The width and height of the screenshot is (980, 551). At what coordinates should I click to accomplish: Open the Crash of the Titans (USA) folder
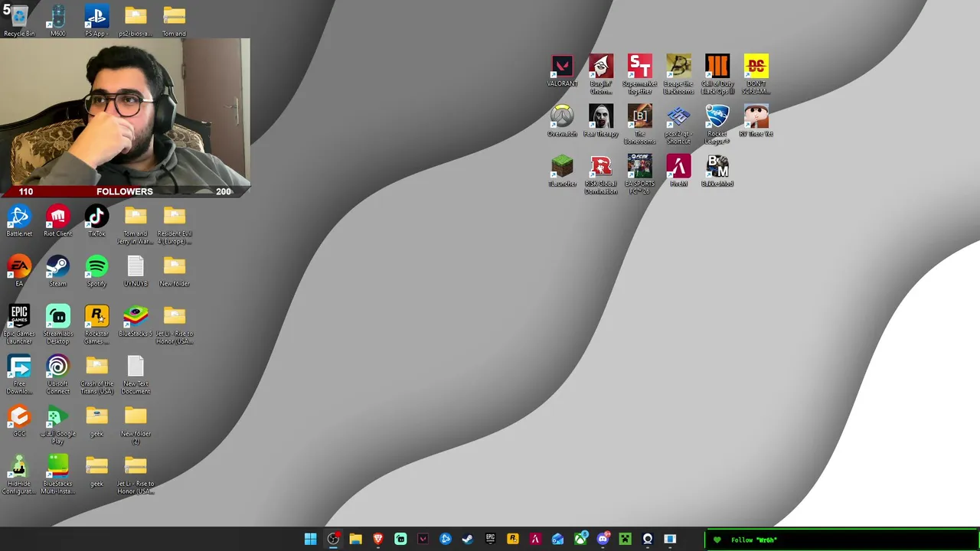coord(96,374)
